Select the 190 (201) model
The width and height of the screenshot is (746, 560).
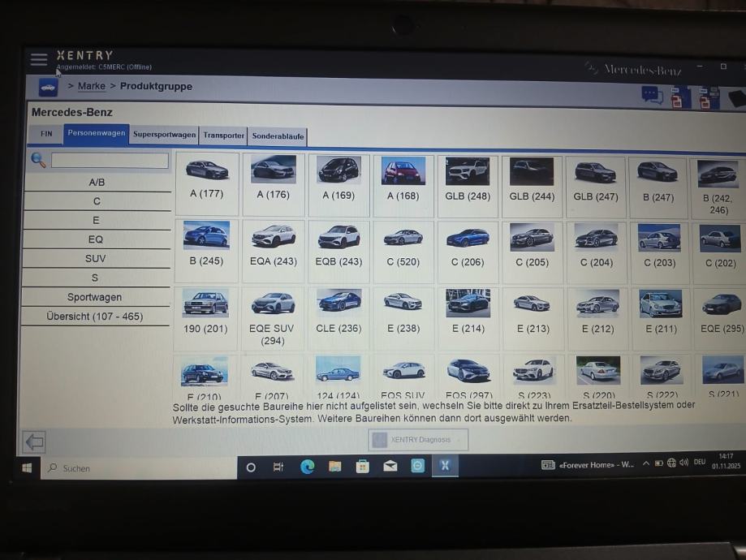click(205, 318)
